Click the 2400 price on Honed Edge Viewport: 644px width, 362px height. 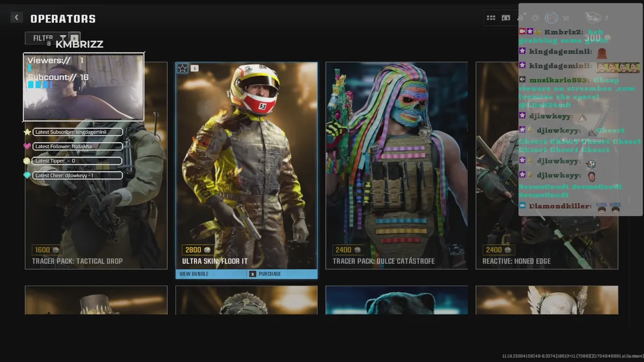(494, 250)
